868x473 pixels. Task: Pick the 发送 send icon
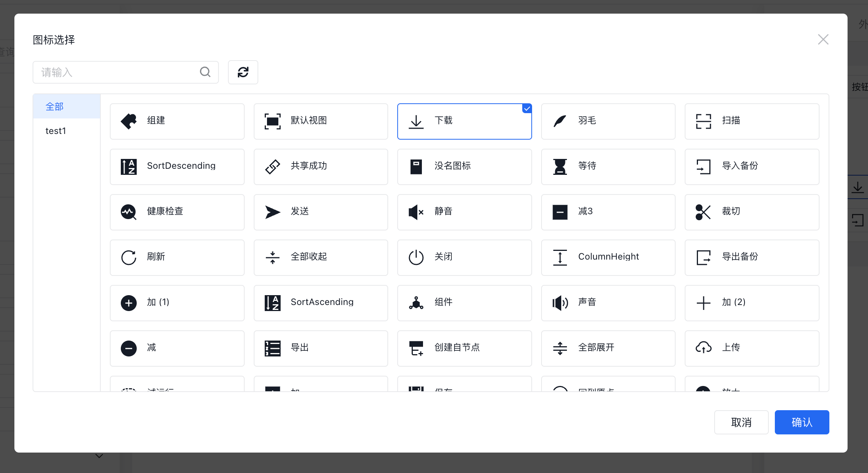coord(321,212)
